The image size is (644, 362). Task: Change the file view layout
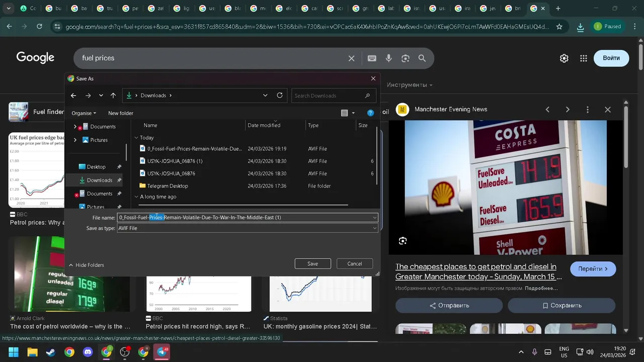[x=345, y=113]
